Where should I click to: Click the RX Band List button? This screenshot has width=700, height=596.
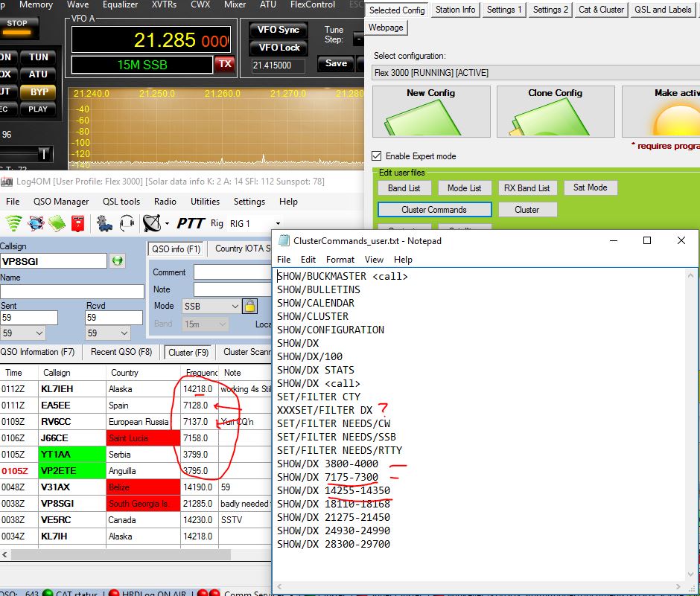(526, 188)
